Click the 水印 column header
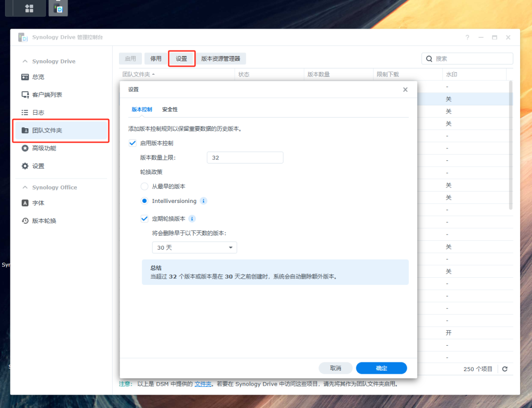 click(x=474, y=74)
